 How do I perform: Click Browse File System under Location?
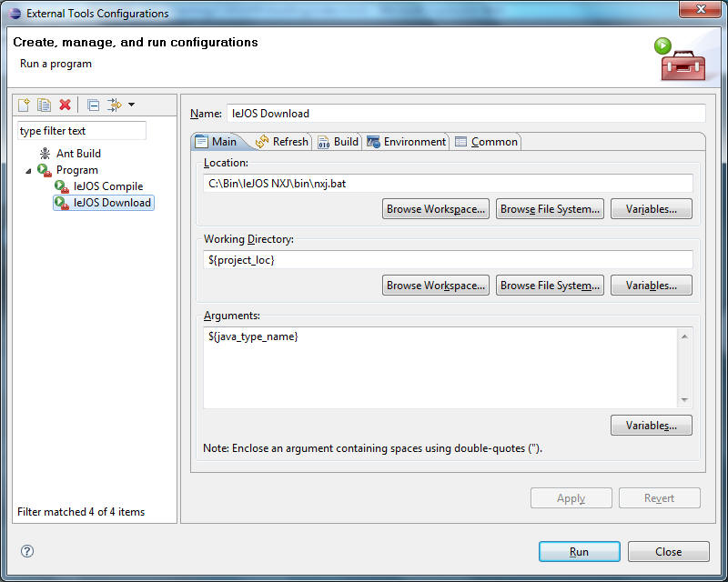coord(550,209)
